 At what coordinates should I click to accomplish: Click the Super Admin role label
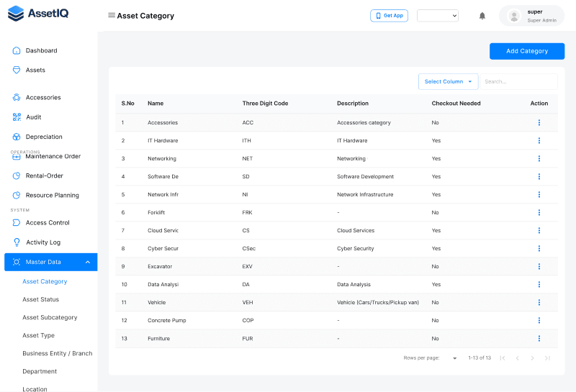point(542,21)
